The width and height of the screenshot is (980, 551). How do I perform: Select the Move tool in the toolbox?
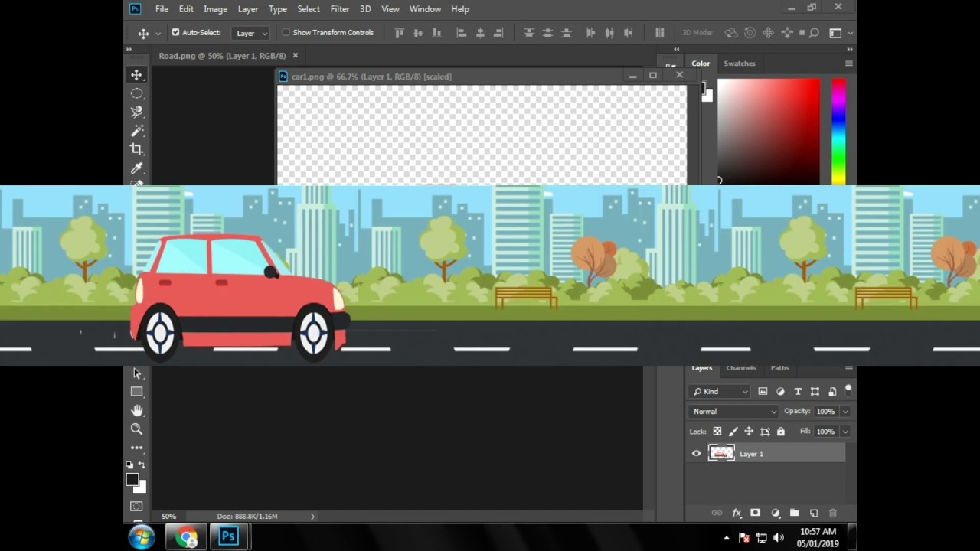point(136,74)
